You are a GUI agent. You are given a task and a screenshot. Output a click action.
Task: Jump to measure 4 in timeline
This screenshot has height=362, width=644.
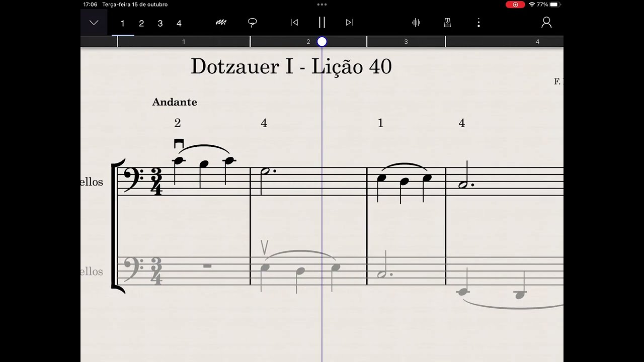pyautogui.click(x=537, y=42)
